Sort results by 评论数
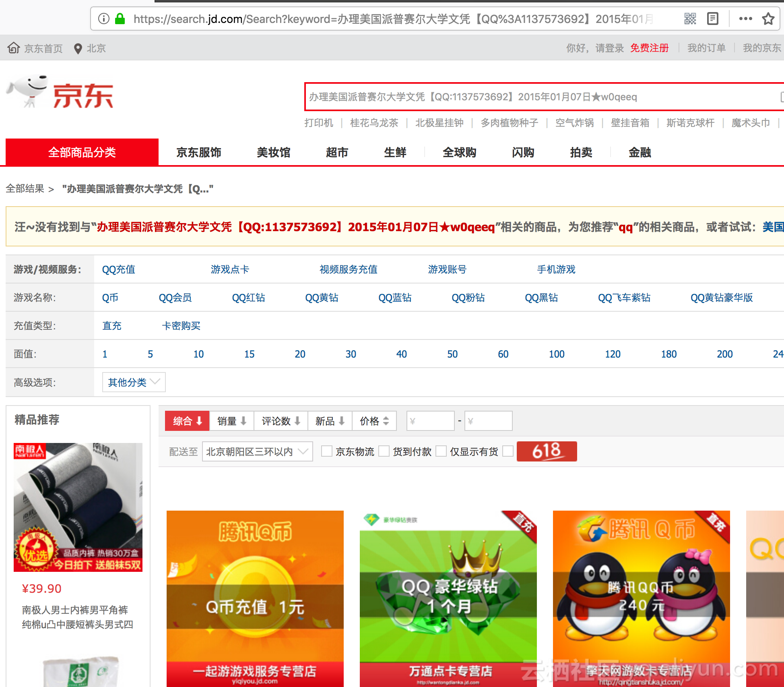This screenshot has height=687, width=784. [x=281, y=421]
